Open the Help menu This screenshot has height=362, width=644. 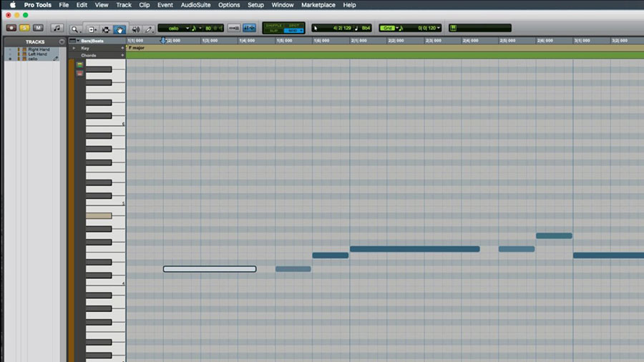[349, 5]
